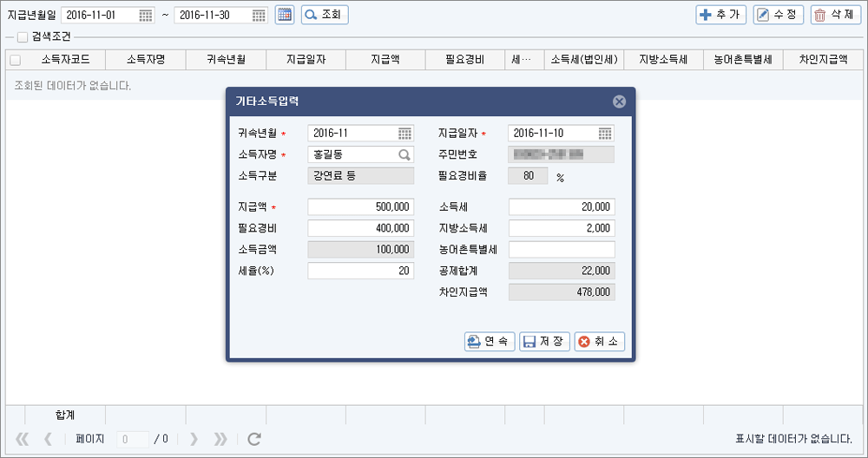
Task: Click the 공제합계 value 22,000
Action: pos(562,271)
